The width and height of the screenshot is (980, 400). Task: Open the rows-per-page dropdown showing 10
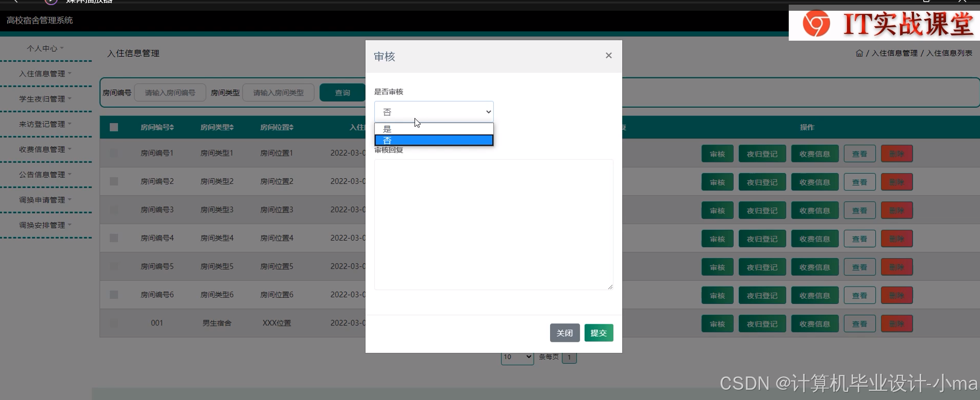click(x=517, y=357)
